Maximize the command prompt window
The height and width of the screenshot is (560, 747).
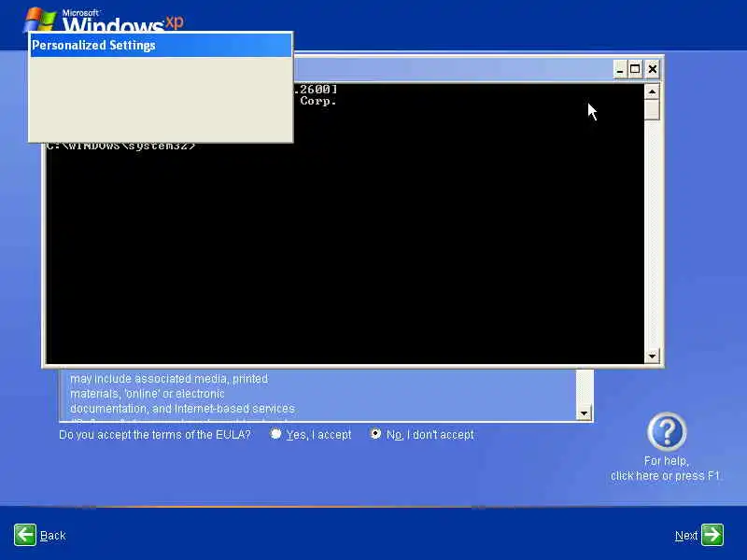point(635,69)
